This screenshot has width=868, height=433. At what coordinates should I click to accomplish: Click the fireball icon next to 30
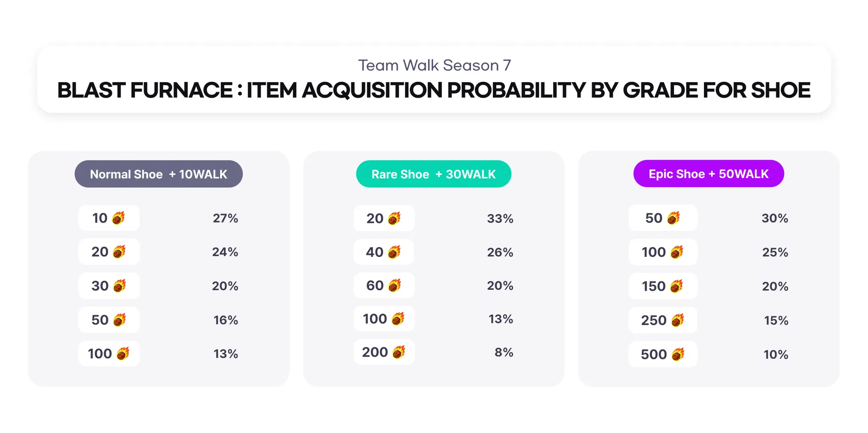point(120,286)
